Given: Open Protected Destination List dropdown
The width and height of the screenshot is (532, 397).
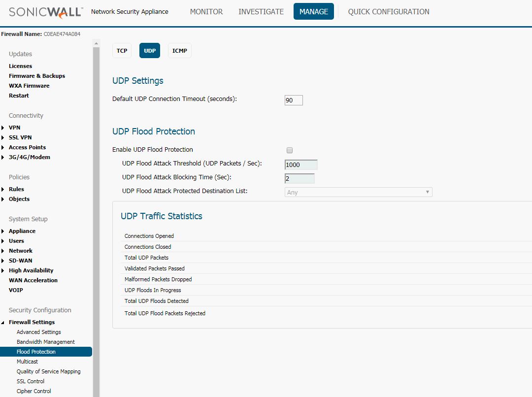Looking at the screenshot, I should click(x=358, y=192).
